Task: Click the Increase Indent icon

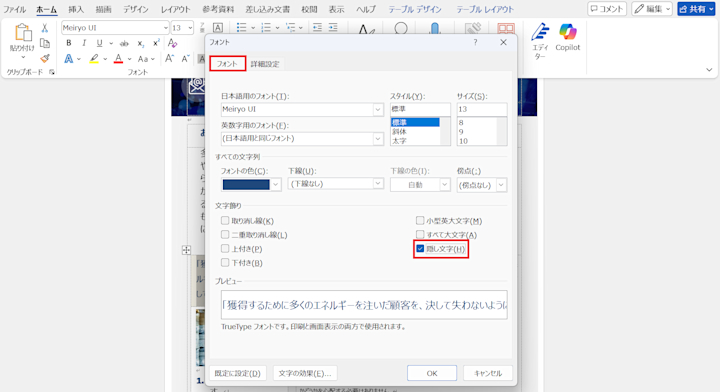Action: (x=333, y=28)
